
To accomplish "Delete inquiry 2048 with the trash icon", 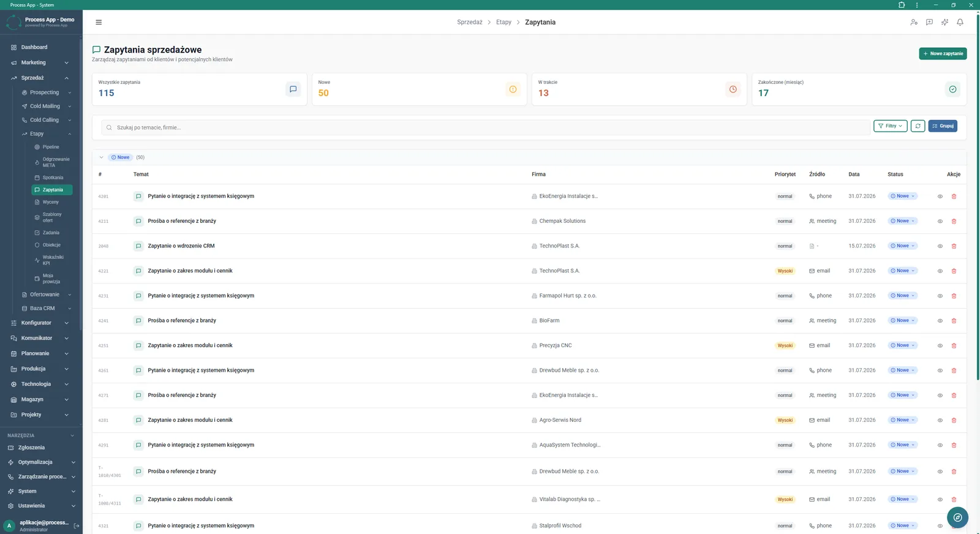I will [954, 246].
